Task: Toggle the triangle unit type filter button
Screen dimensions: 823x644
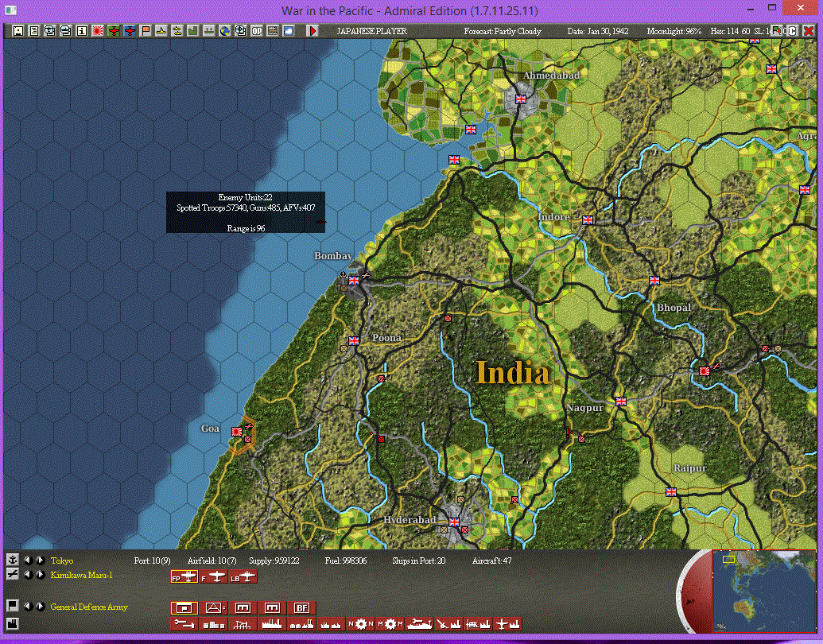Action: tap(214, 607)
